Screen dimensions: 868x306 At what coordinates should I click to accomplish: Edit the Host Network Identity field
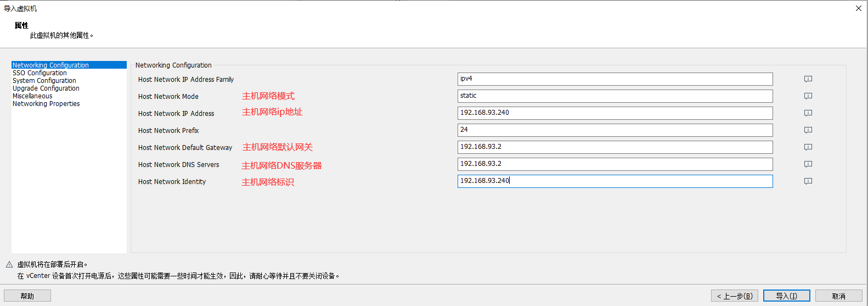click(x=615, y=181)
